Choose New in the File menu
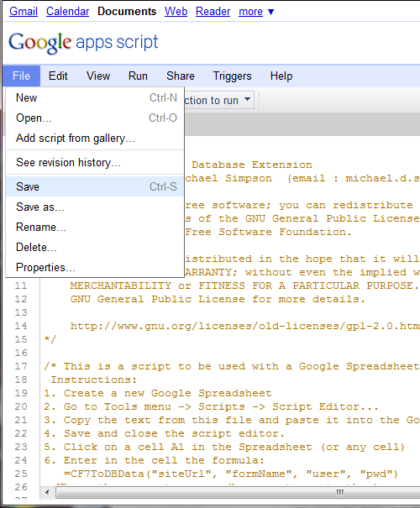420x508 pixels. point(95,98)
